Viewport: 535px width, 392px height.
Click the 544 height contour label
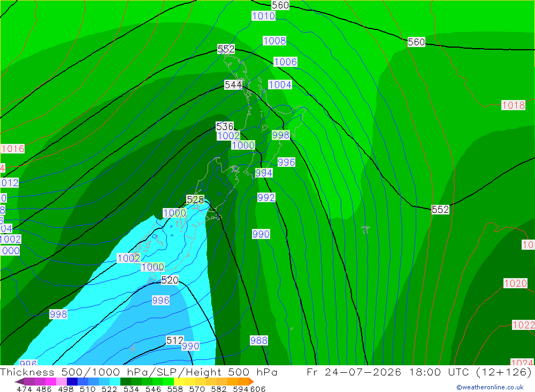[x=233, y=84]
